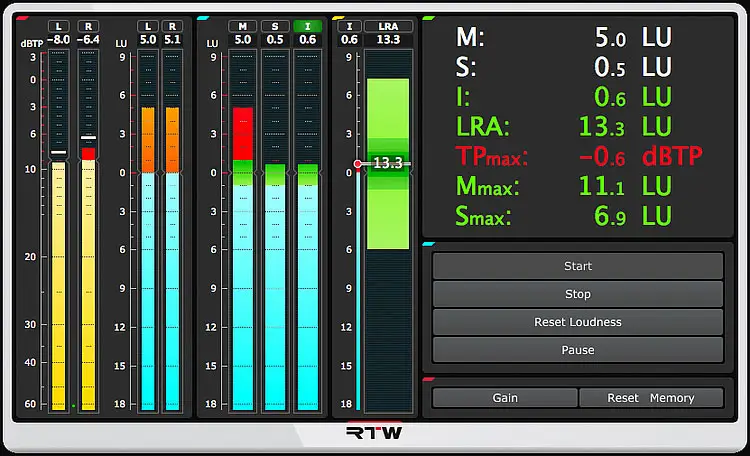Click the large M: 5.0 LU readout

point(564,37)
